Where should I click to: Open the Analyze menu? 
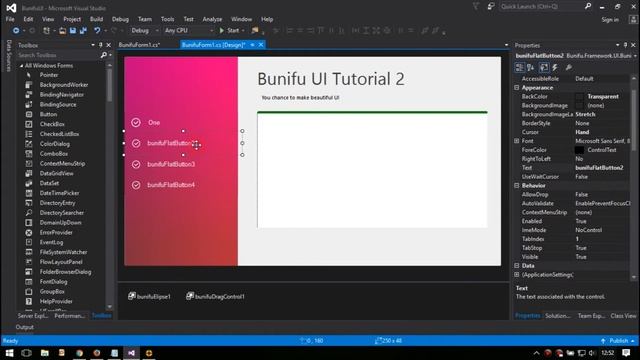click(x=212, y=19)
